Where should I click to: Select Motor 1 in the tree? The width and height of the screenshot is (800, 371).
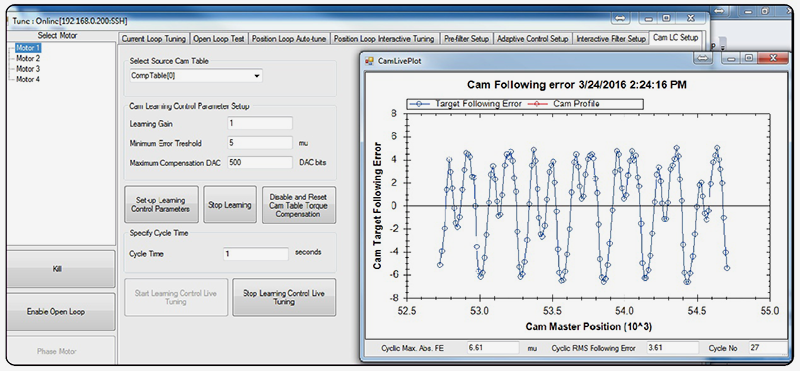coord(28,48)
